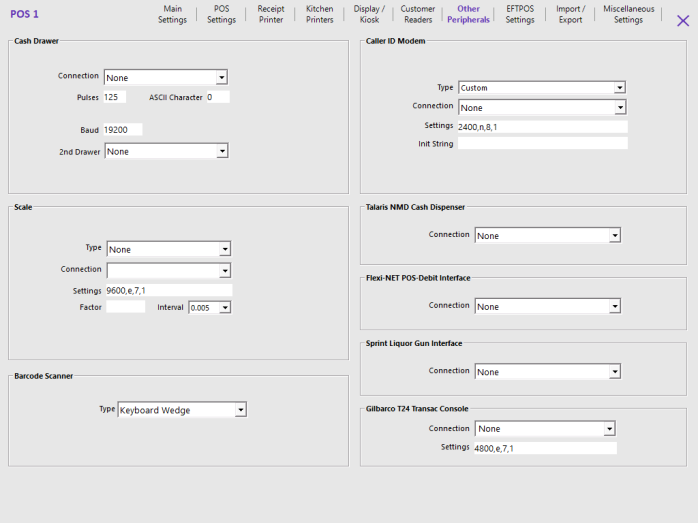Open the Scale Interval dropdown

pos(210,308)
